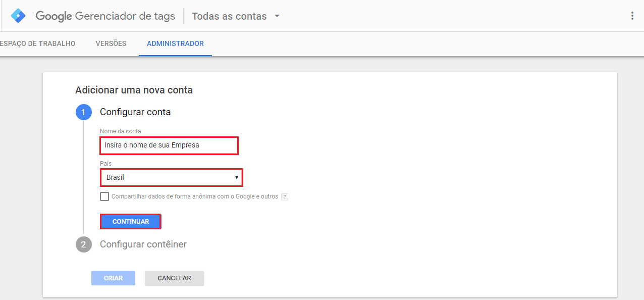Image resolution: width=644 pixels, height=300 pixels.
Task: Click the Nome da conta input field
Action: coord(169,145)
